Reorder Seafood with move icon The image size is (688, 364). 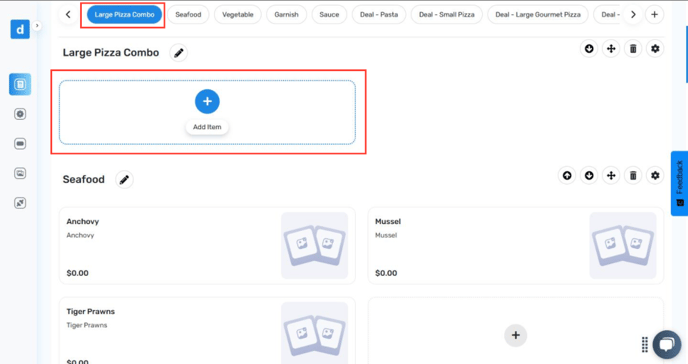611,175
